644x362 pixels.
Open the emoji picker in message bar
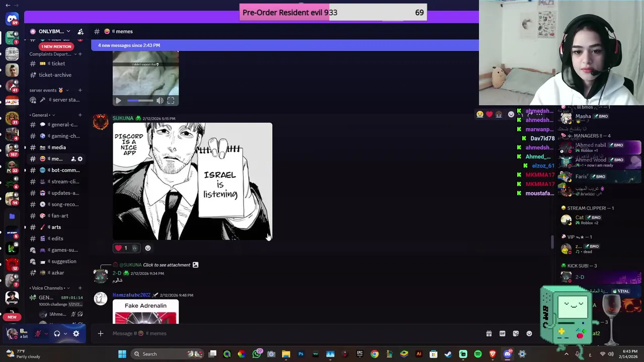point(529,333)
